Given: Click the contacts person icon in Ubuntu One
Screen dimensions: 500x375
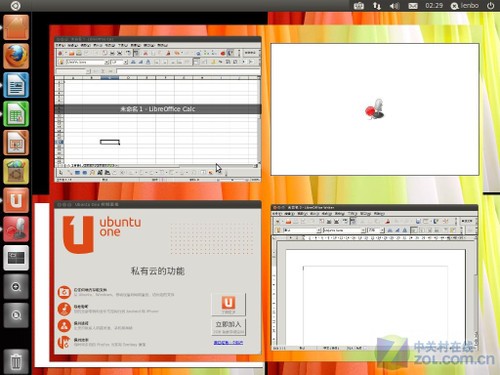Looking at the screenshot, I should 64,326.
